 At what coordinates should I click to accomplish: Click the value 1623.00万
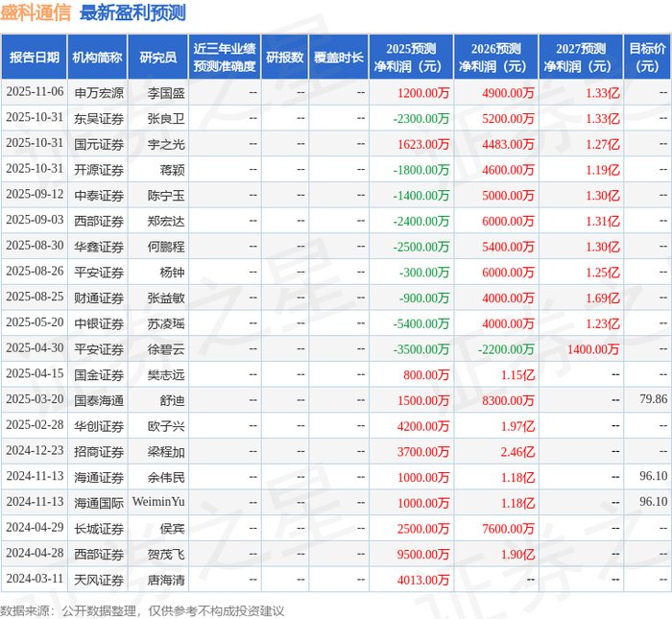(x=423, y=144)
